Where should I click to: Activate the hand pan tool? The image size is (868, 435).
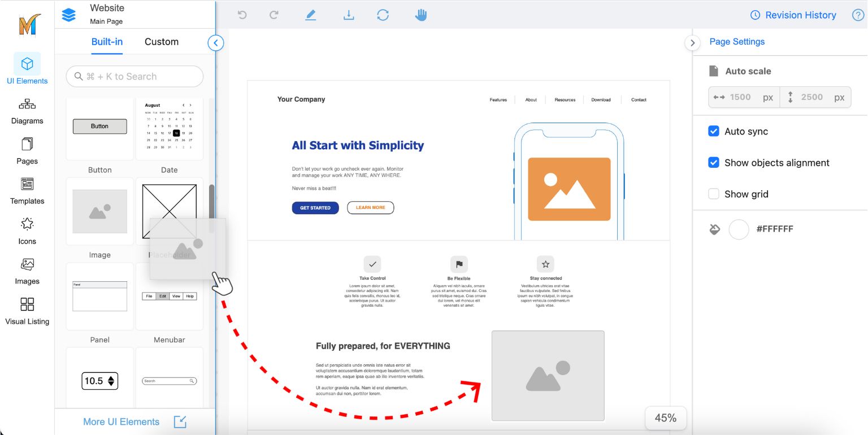click(421, 15)
